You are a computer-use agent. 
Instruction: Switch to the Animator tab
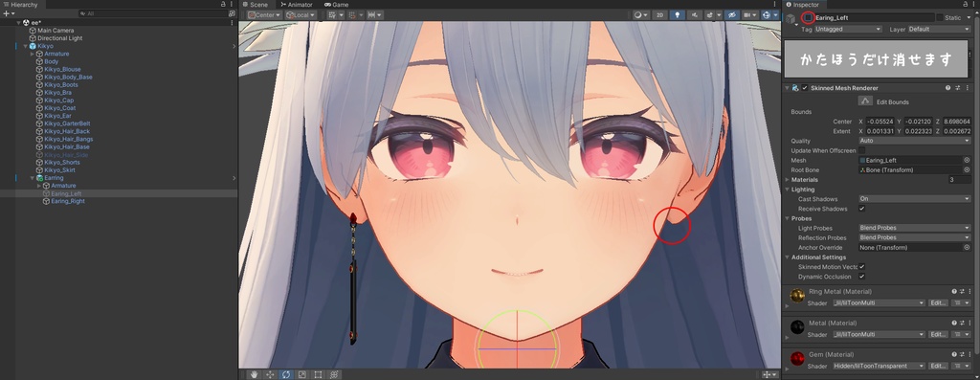tap(297, 5)
